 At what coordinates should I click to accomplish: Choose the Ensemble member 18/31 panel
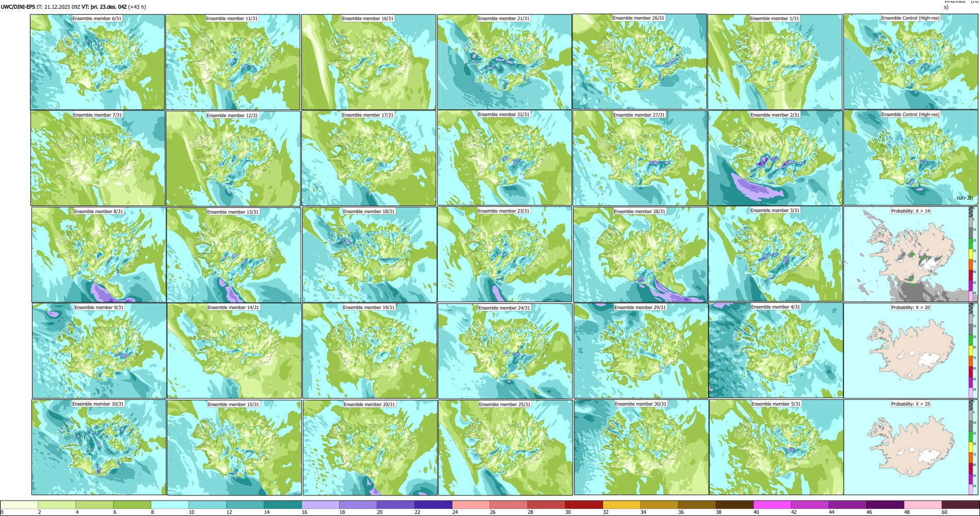369,255
